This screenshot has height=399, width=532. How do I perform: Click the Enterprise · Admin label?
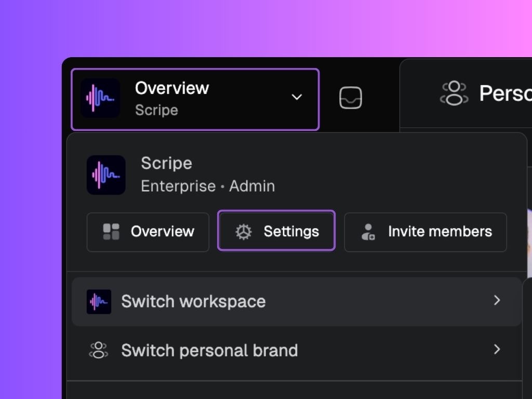[208, 187]
